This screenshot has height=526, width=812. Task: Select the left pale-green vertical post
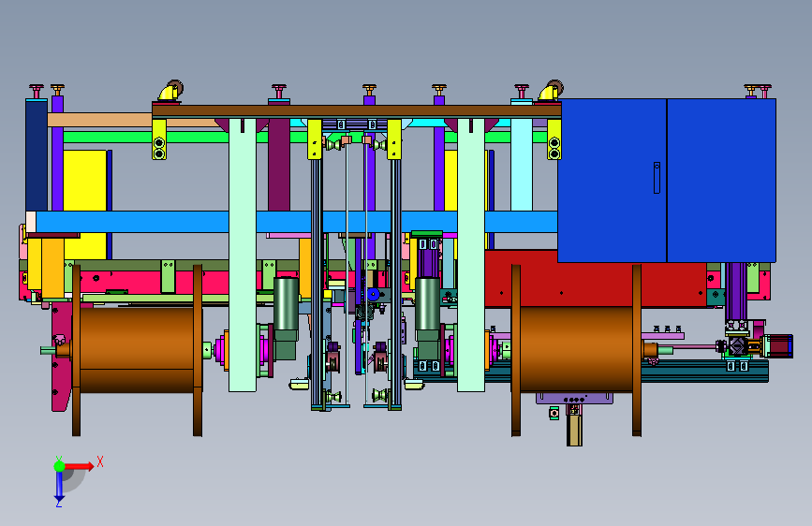point(243,255)
